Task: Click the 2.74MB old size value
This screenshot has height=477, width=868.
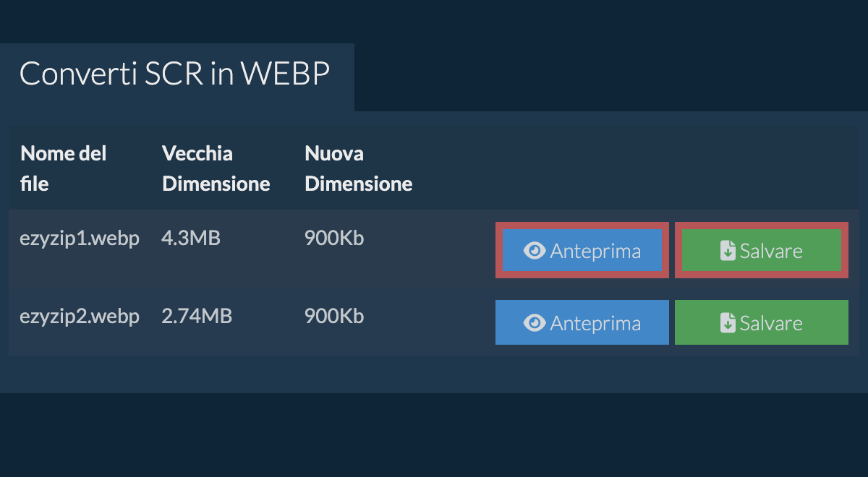Action: tap(197, 317)
